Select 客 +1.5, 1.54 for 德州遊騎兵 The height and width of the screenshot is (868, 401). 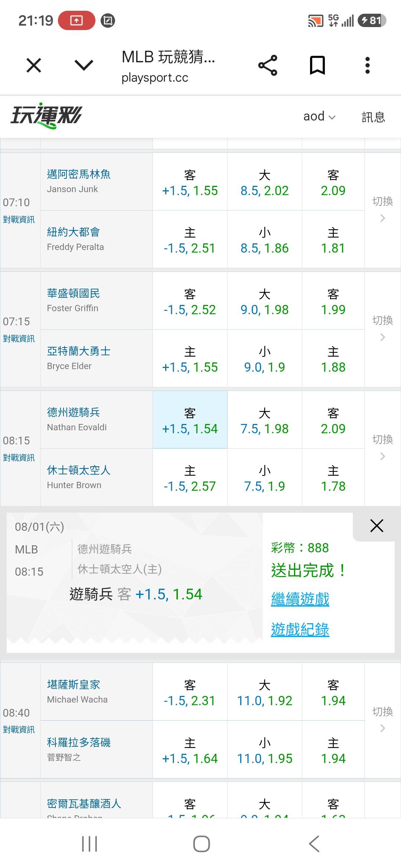(190, 420)
